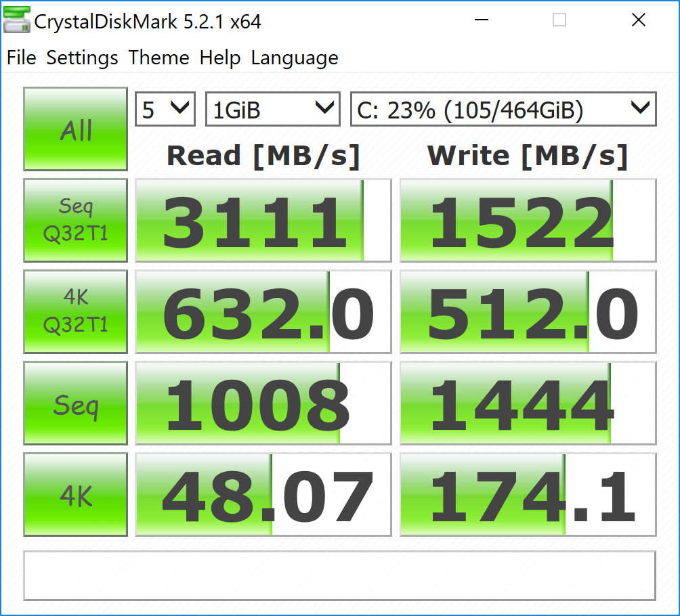Minimize the CrystalDiskMark window
Screen dimensions: 680x616
click(482, 20)
